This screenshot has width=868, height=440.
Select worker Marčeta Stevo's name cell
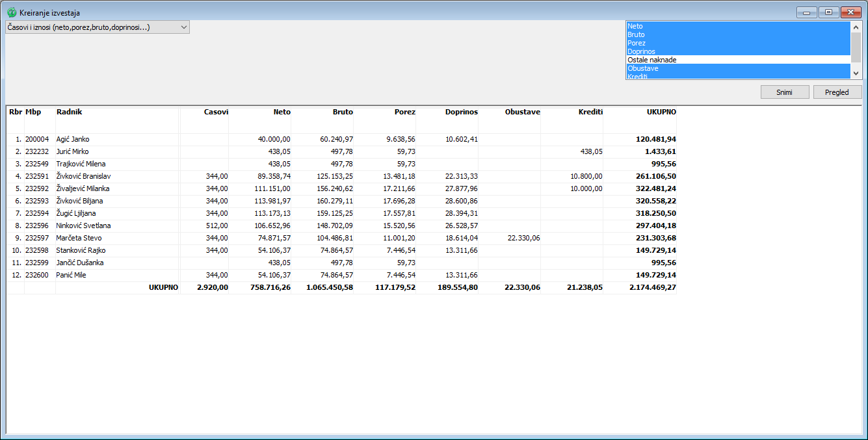pyautogui.click(x=79, y=238)
